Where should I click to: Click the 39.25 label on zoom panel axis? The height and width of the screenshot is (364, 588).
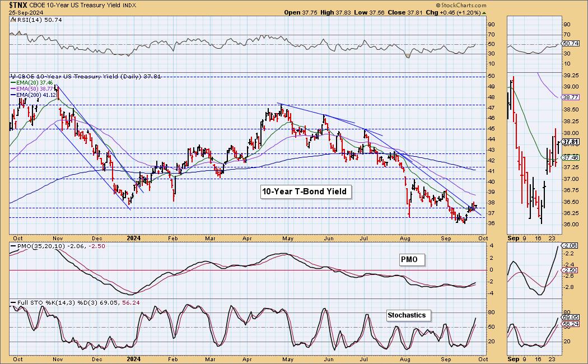[571, 76]
